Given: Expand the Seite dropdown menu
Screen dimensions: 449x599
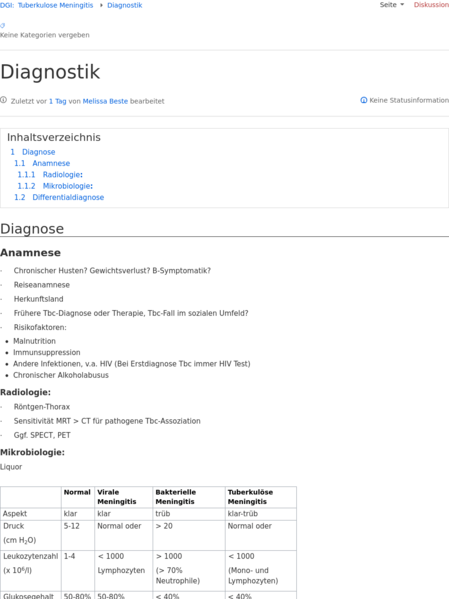Looking at the screenshot, I should pyautogui.click(x=392, y=5).
